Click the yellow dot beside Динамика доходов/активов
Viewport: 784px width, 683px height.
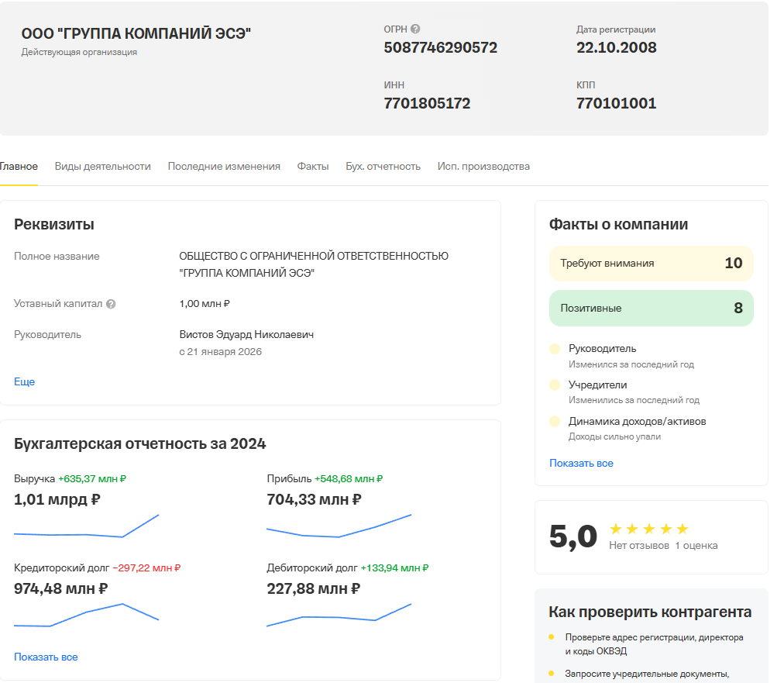pyautogui.click(x=555, y=422)
